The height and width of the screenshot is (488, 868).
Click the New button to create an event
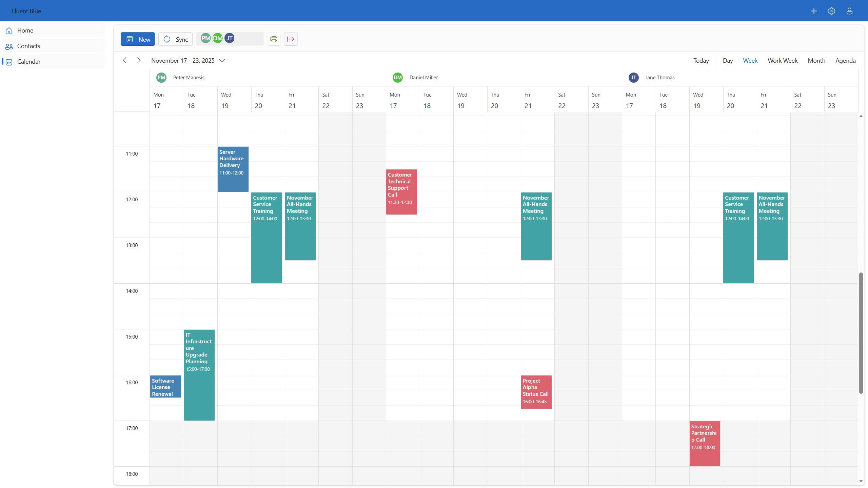[138, 39]
